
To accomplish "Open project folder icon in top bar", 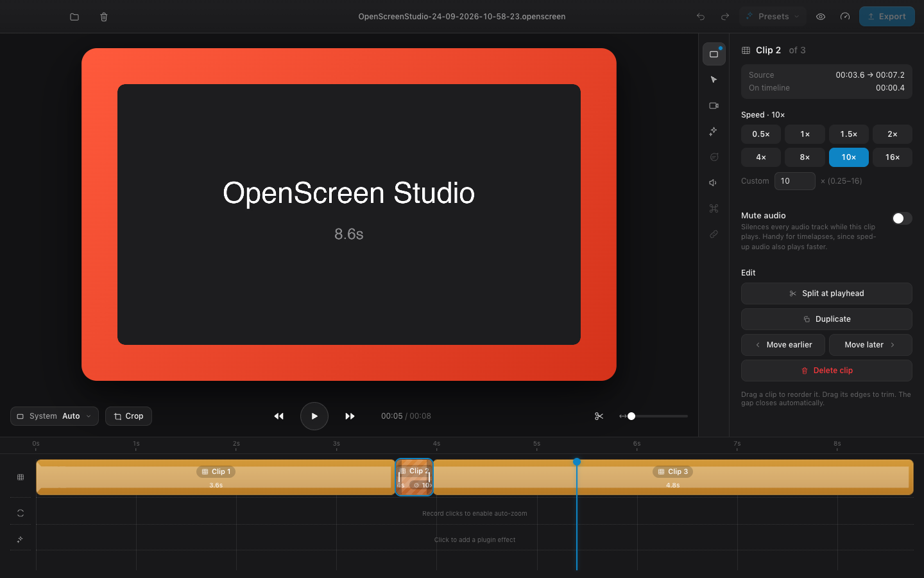I will [74, 17].
